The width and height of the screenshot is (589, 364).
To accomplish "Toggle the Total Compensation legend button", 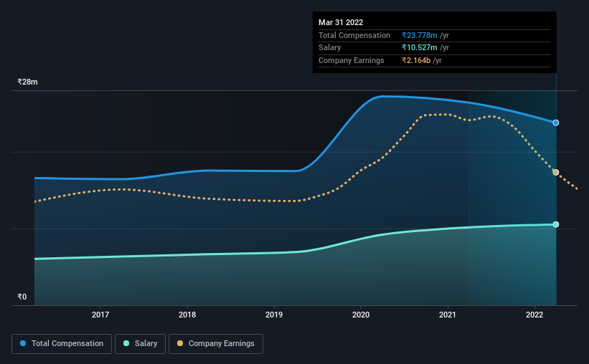I will [62, 343].
